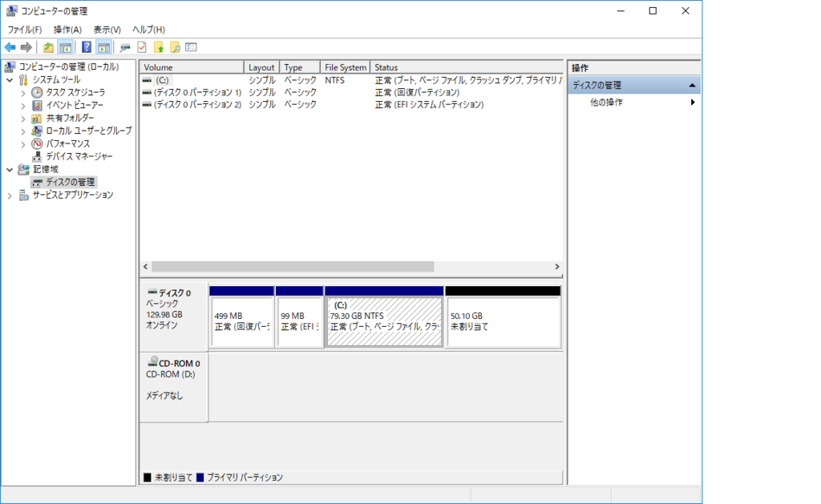The width and height of the screenshot is (821, 504).
Task: Select the (C:) 79.30 GB NTFS partition block
Action: click(384, 317)
